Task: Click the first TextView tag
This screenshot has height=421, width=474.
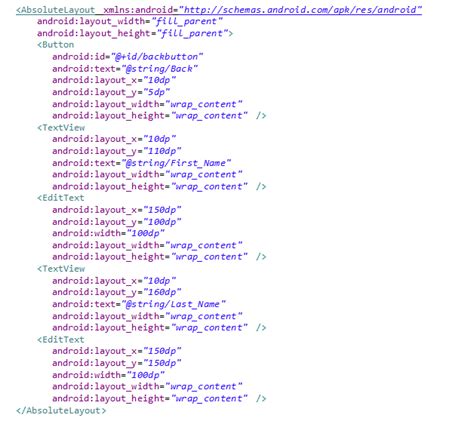Action: [61, 127]
